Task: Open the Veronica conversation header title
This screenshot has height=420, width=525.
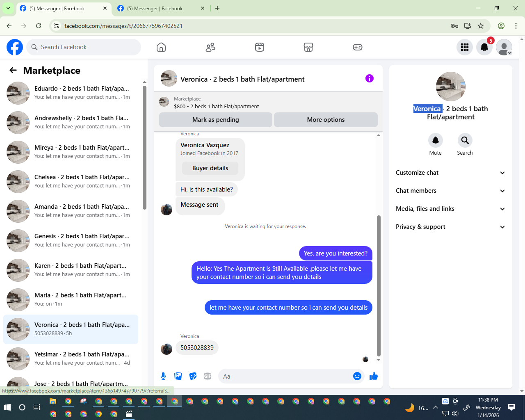Action: pyautogui.click(x=242, y=79)
